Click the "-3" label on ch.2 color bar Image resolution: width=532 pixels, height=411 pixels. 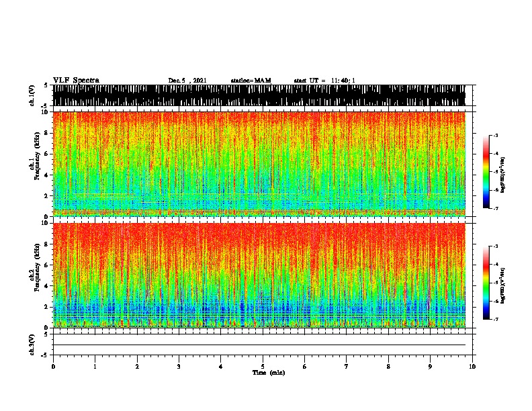click(495, 246)
